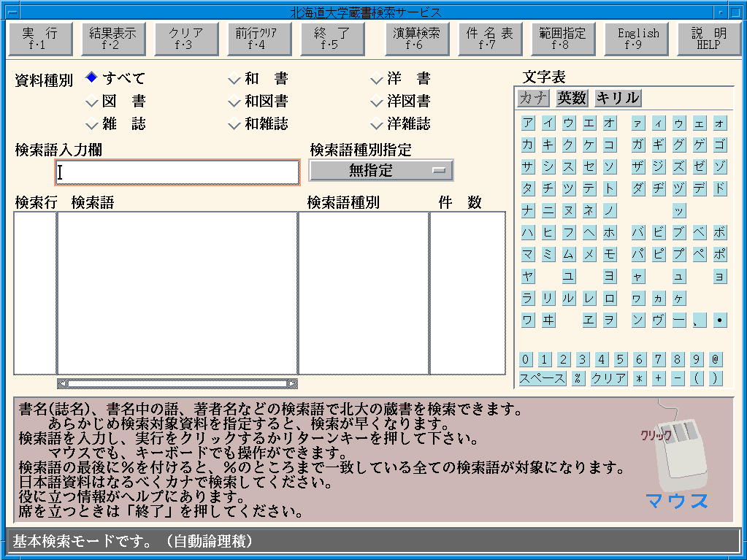The height and width of the screenshot is (560, 747).
Task: Click the ナ key in character table
Action: coord(527,210)
